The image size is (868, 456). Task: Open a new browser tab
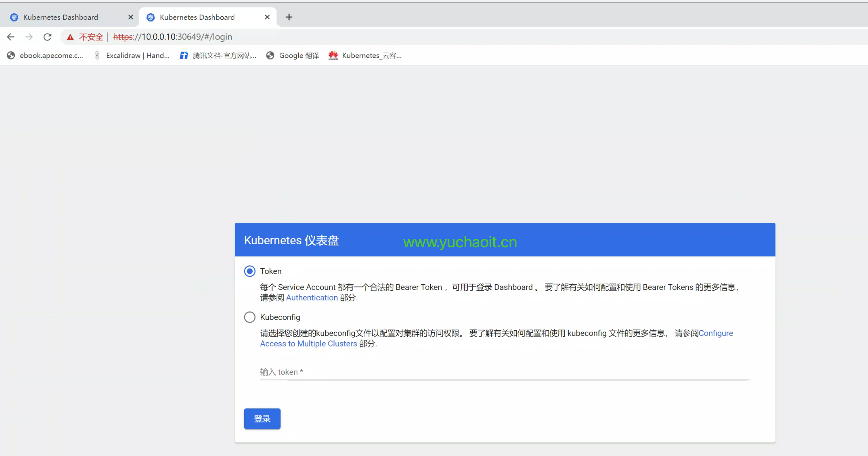[x=289, y=17]
